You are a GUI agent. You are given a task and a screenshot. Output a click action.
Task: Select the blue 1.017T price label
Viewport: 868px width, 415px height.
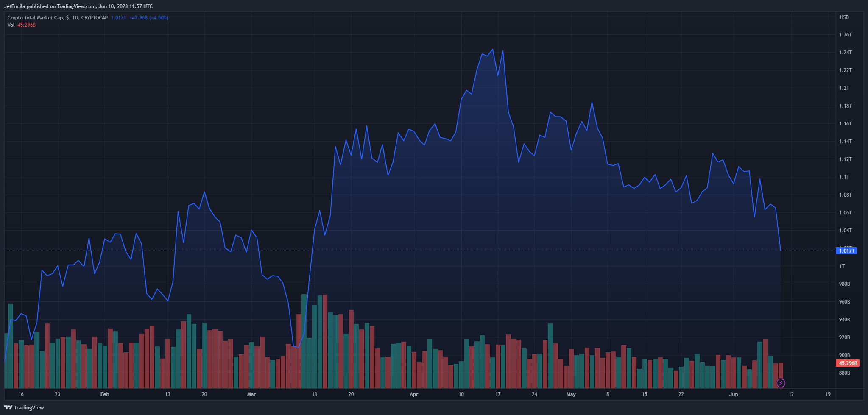846,251
